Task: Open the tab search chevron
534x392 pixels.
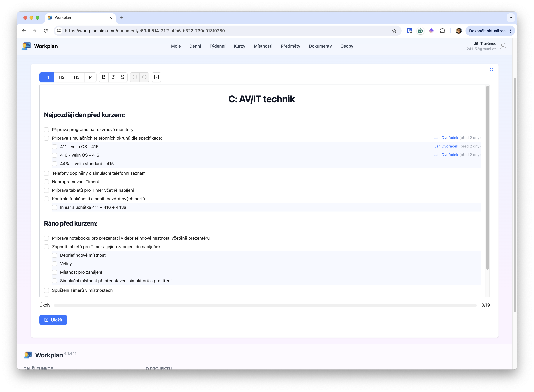Action: [511, 17]
